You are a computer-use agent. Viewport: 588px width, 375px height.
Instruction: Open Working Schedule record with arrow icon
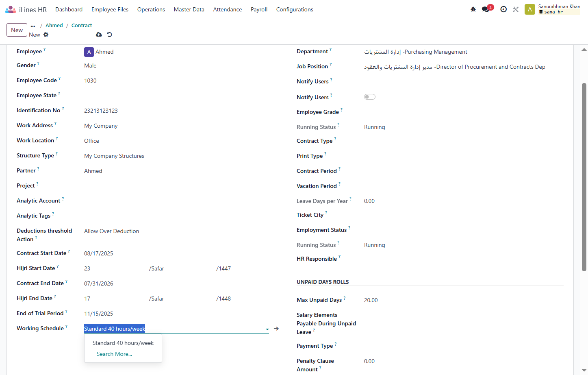276,329
